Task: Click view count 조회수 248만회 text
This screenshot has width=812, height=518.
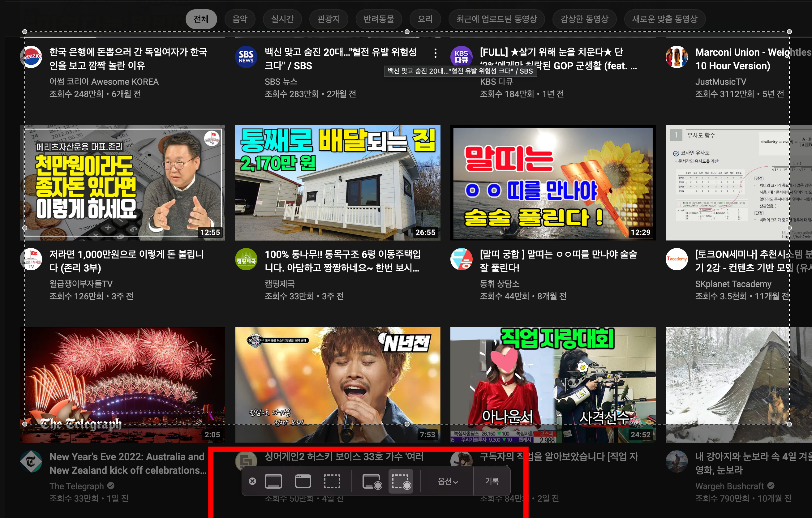Action: click(76, 94)
